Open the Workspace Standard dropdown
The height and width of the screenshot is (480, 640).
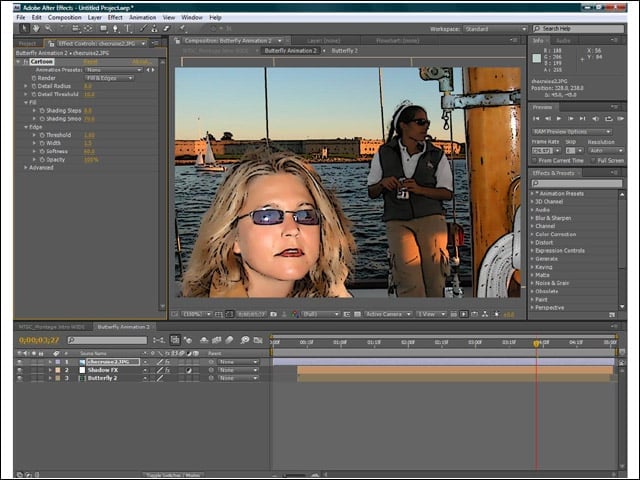pos(495,29)
